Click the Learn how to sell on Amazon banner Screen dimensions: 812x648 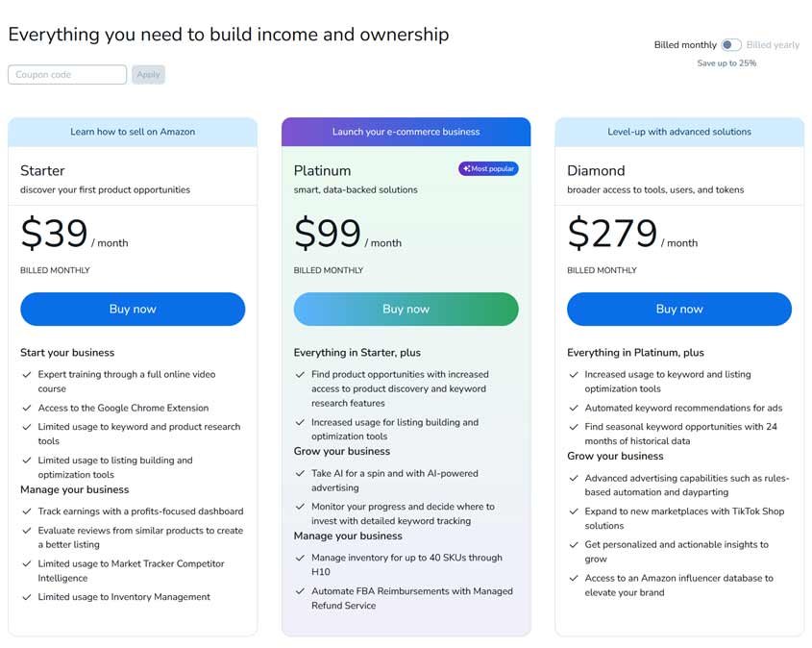click(133, 132)
